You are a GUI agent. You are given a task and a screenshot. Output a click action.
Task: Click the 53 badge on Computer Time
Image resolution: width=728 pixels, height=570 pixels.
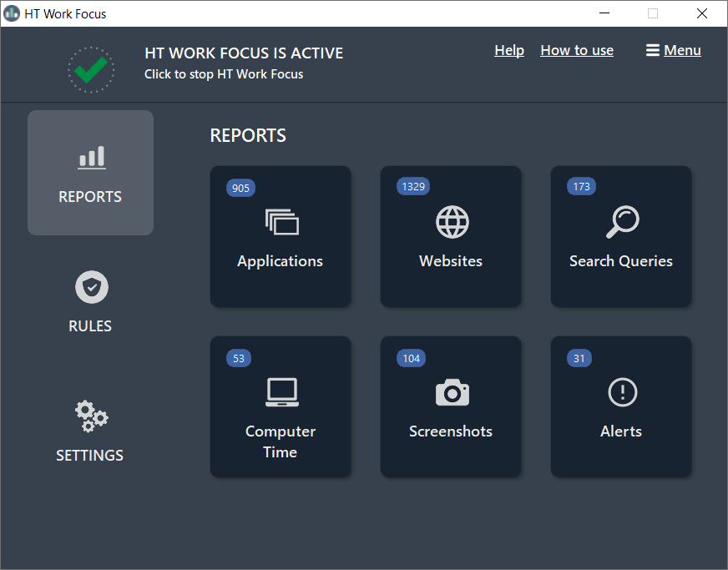pyautogui.click(x=239, y=358)
